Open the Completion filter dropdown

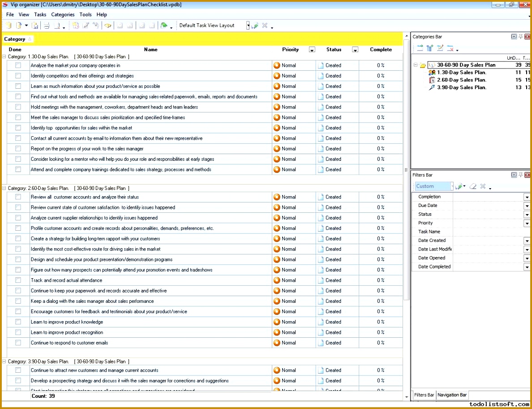(527, 196)
